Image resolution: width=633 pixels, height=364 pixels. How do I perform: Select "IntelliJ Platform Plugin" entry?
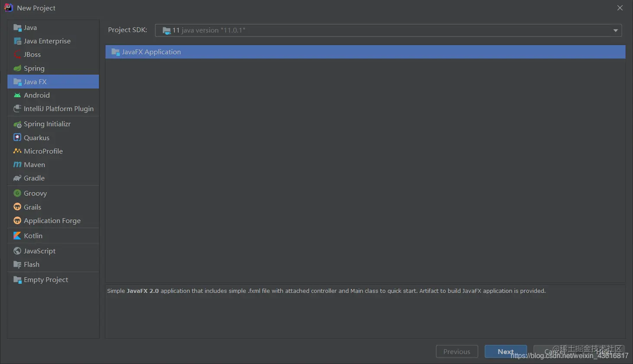tap(53, 109)
